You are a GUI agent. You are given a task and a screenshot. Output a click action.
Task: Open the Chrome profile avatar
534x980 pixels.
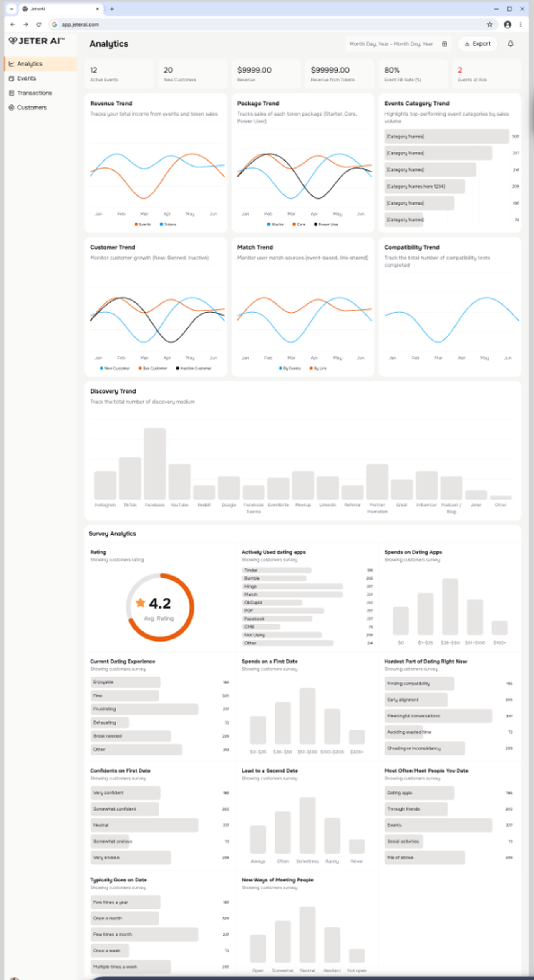point(507,25)
